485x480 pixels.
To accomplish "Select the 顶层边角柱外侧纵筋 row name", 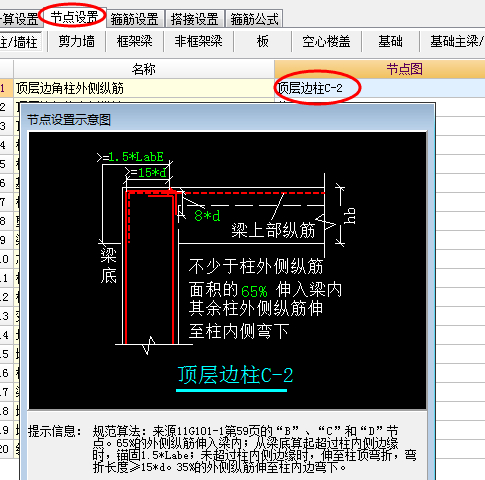I will pyautogui.click(x=144, y=88).
